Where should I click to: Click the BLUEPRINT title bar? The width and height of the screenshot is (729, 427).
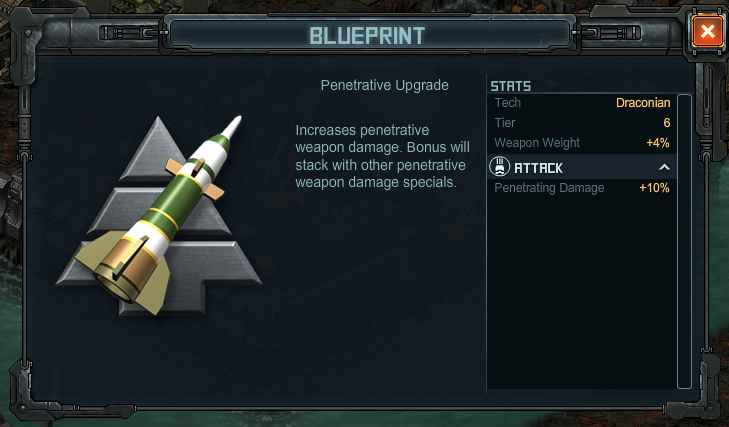[367, 35]
